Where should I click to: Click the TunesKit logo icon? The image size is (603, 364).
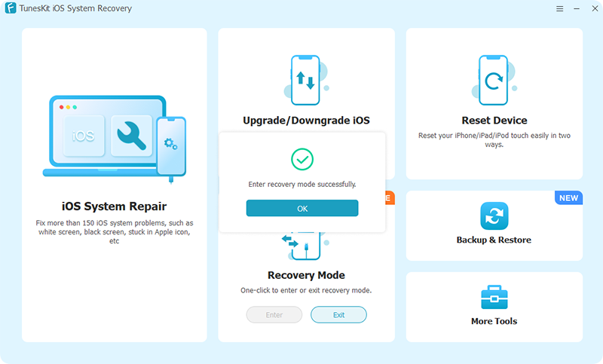click(x=11, y=8)
